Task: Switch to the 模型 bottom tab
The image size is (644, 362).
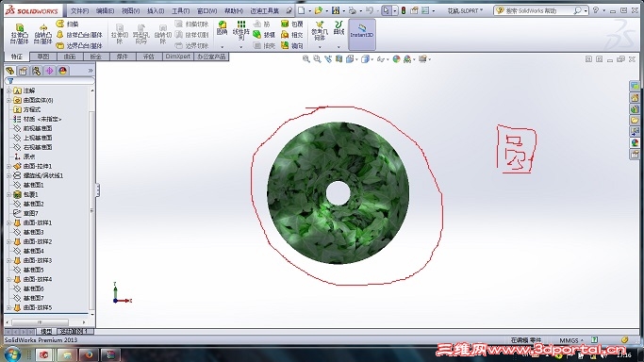Action: (46, 331)
